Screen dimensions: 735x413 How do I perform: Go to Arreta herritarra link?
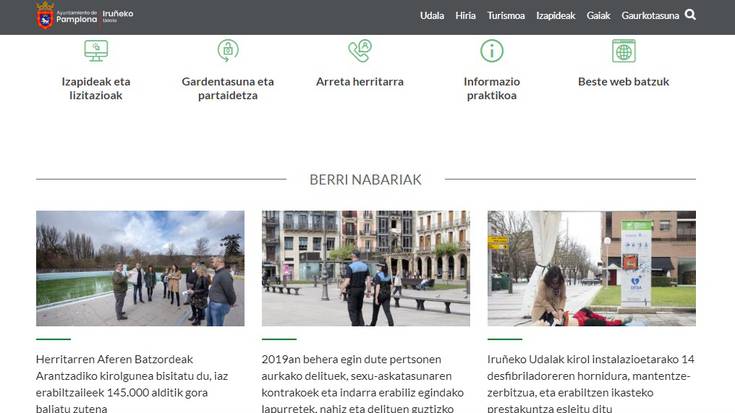pos(360,82)
